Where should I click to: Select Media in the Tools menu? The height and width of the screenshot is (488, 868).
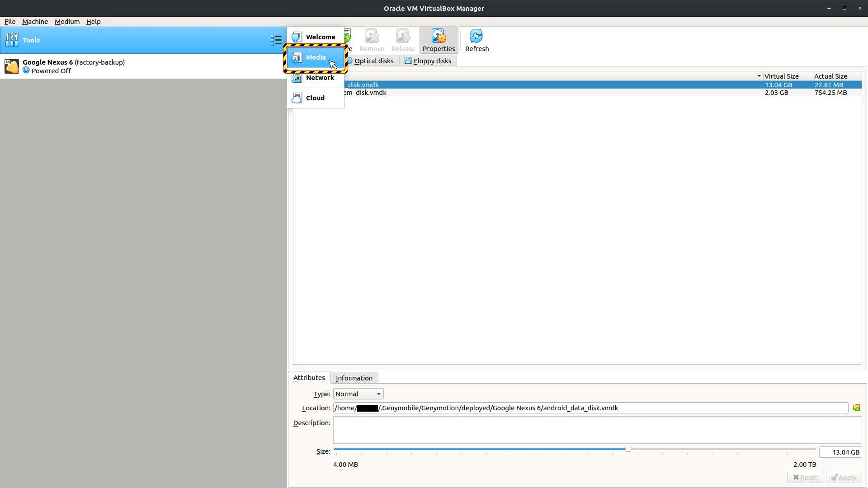point(315,57)
